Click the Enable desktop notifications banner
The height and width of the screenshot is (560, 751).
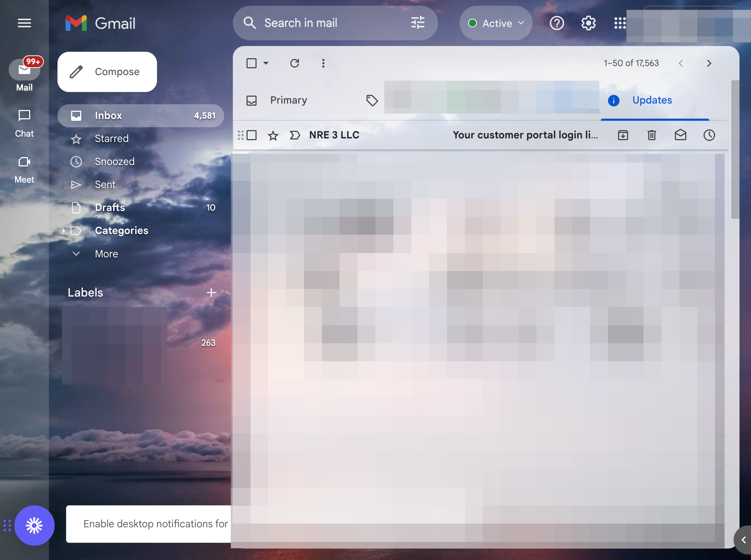pos(149,524)
